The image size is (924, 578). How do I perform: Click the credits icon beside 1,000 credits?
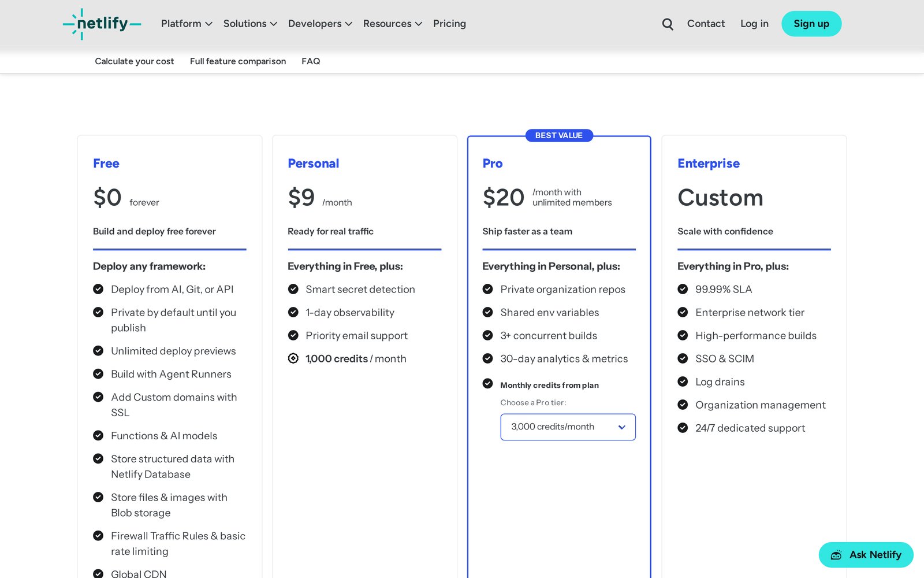(293, 358)
